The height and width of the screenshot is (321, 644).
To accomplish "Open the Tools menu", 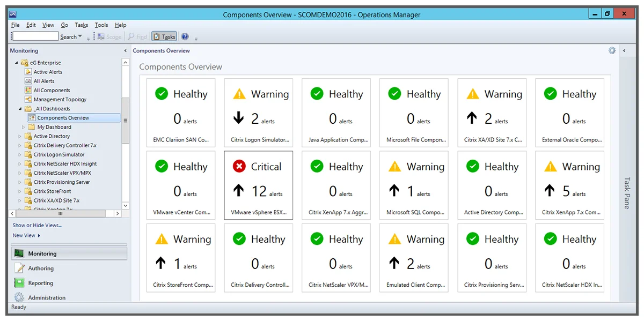I will (x=101, y=25).
